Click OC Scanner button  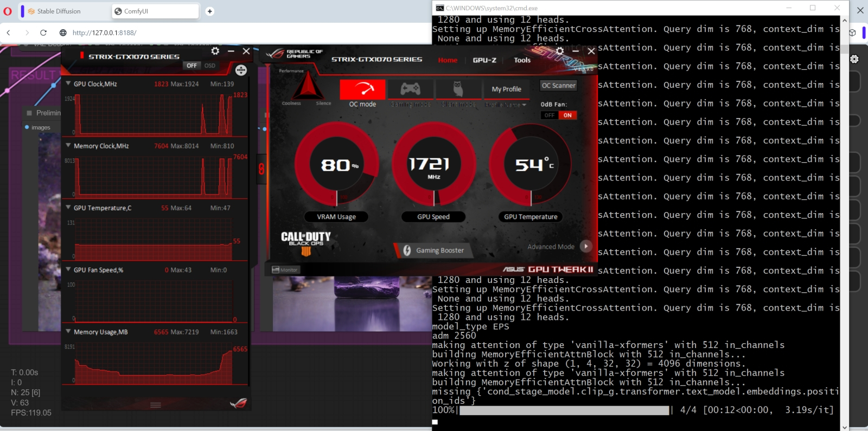(559, 86)
